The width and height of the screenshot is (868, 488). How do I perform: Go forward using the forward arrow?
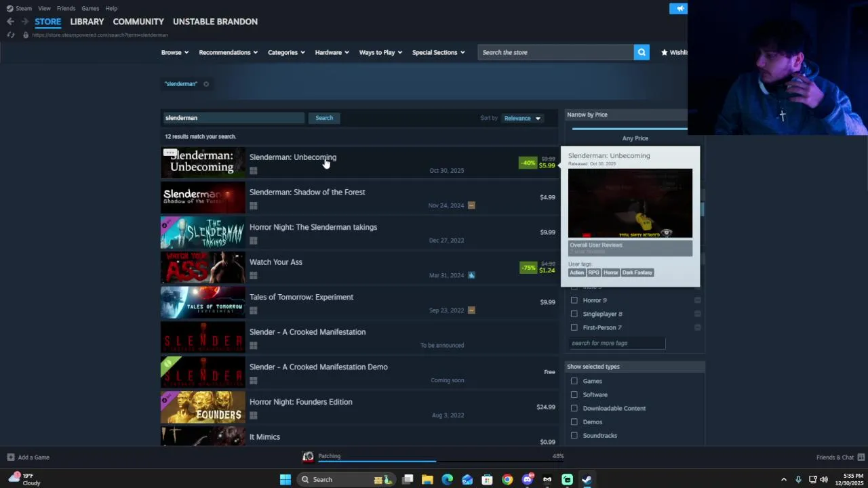pyautogui.click(x=25, y=22)
